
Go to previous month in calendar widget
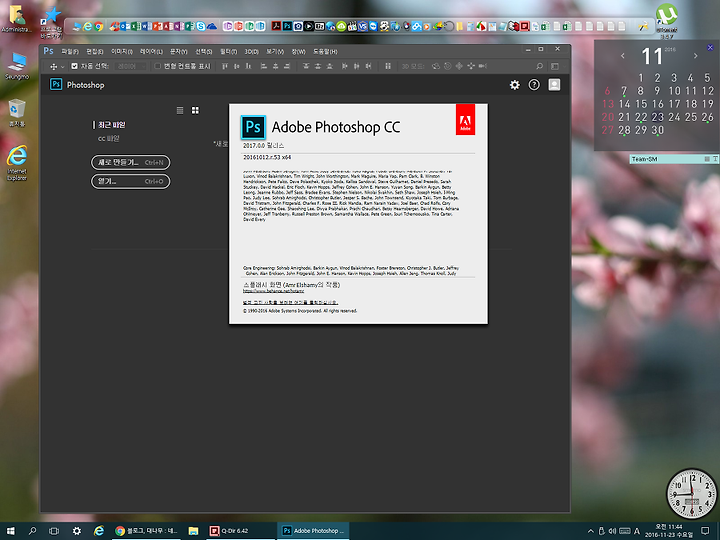(x=623, y=56)
